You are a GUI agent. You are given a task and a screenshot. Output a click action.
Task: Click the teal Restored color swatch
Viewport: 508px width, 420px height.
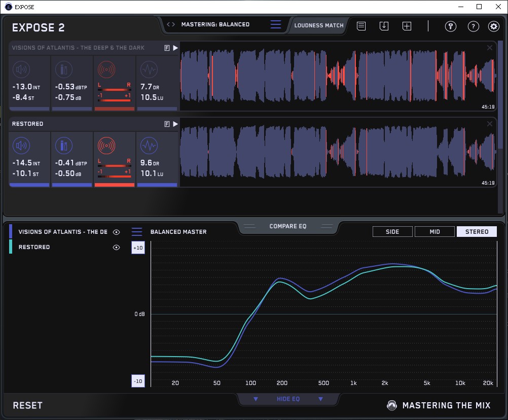pos(11,247)
